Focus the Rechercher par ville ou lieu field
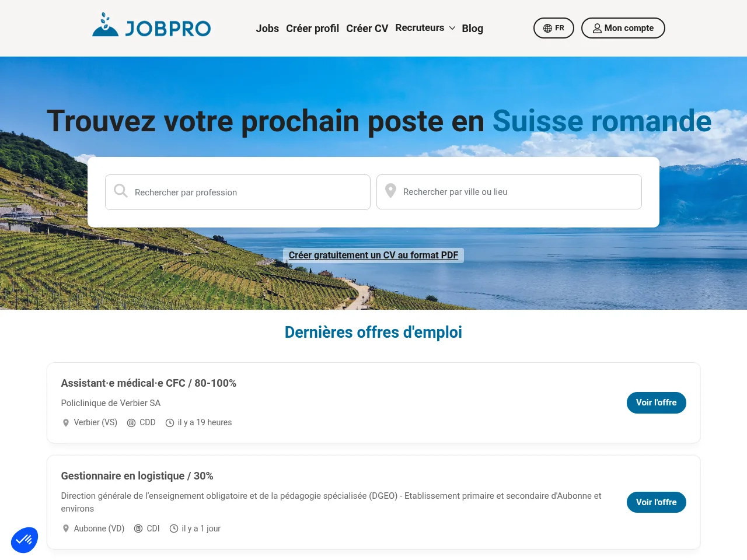This screenshot has height=560, width=747. [x=509, y=192]
